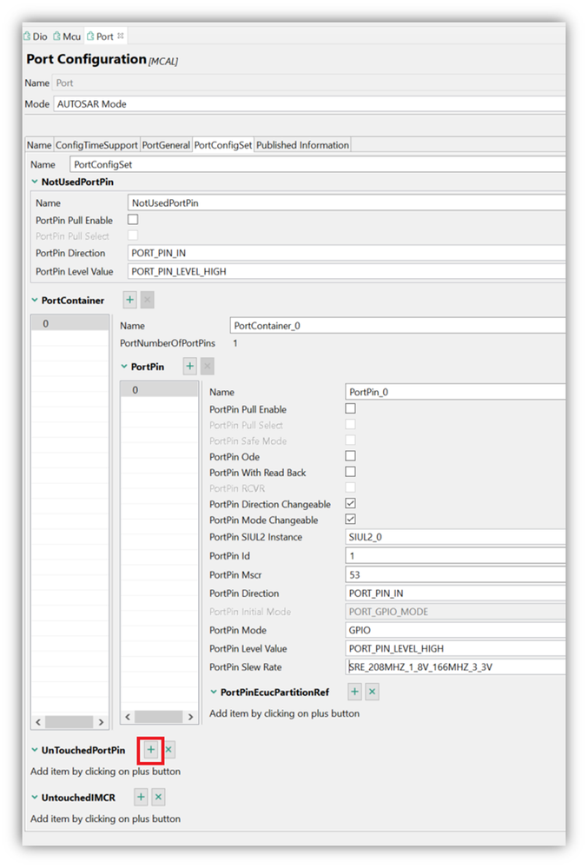Add a PortPinEcucPartitionRef item
588x868 pixels.
(354, 692)
